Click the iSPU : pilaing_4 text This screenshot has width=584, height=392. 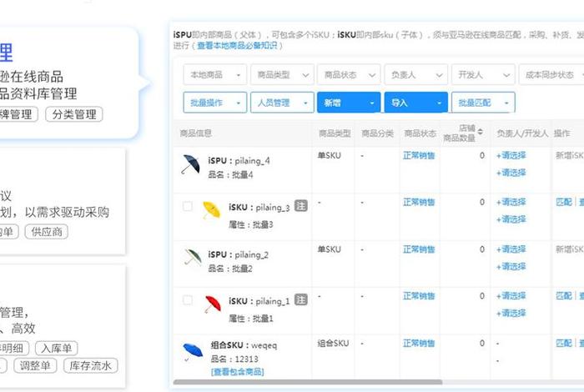[239, 161]
